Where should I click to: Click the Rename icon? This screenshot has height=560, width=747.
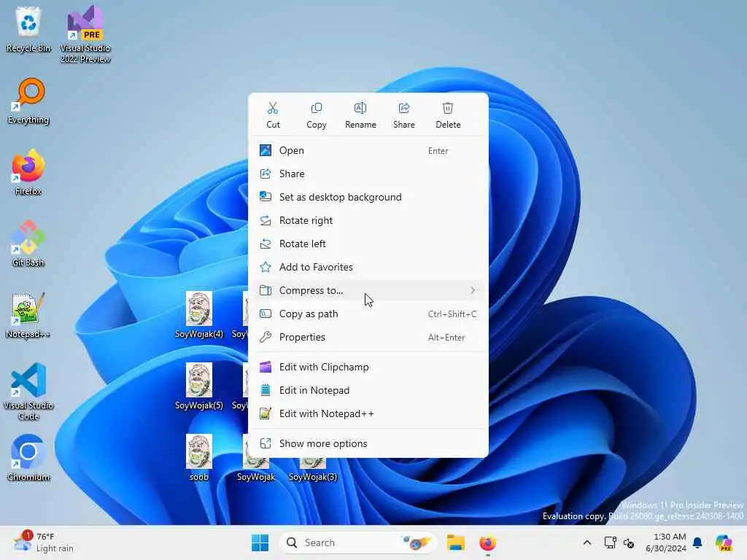click(x=360, y=108)
